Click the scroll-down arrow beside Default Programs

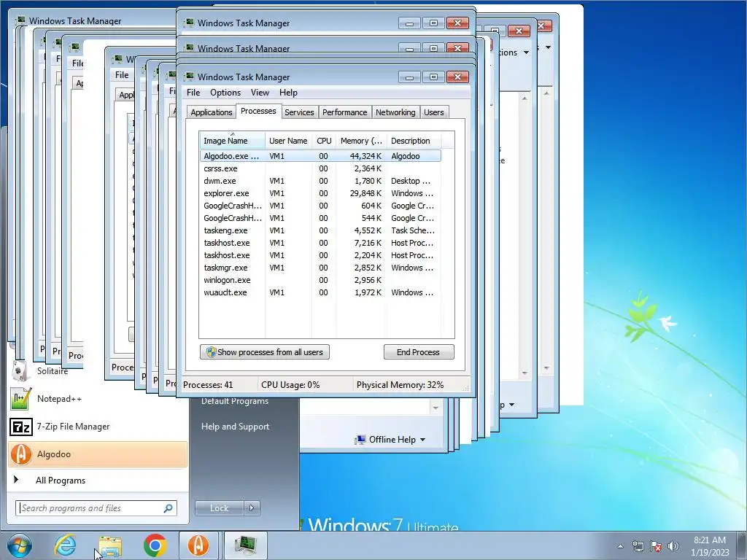[x=436, y=408]
